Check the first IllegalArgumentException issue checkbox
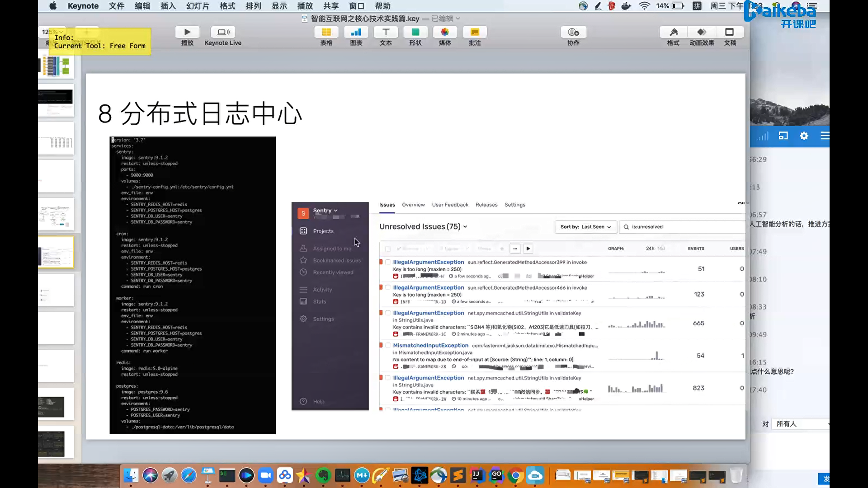Viewport: 868px width, 488px height. [388, 262]
